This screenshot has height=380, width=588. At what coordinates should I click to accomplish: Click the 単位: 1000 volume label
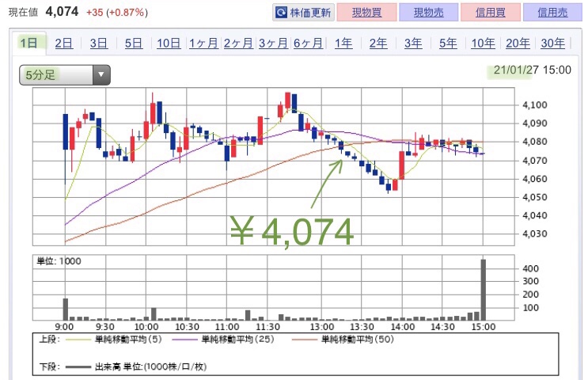(59, 261)
